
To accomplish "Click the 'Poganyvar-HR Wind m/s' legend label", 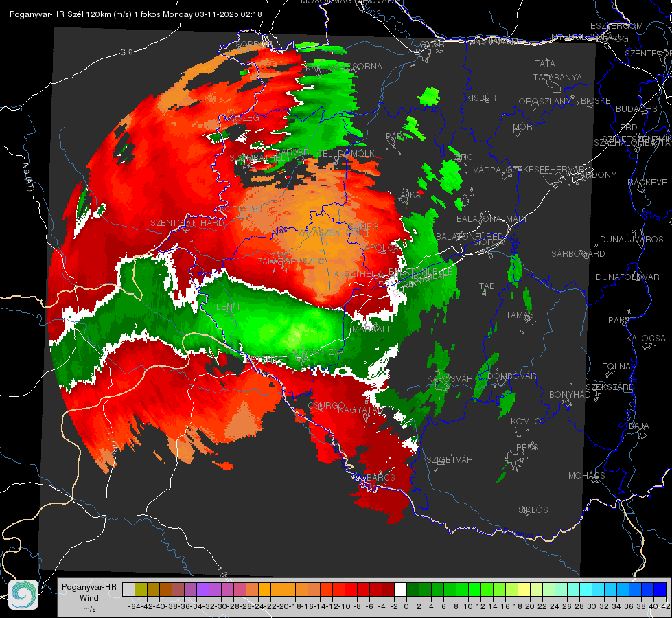I will point(89,598).
